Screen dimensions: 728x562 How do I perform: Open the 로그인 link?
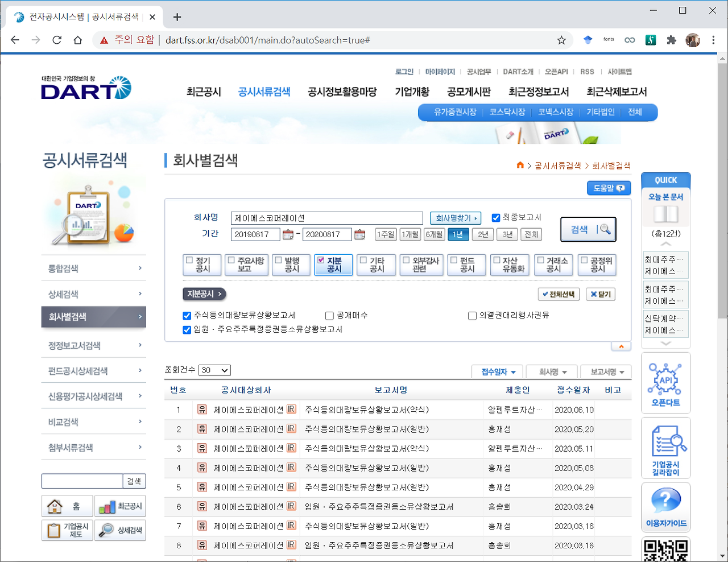tap(404, 71)
